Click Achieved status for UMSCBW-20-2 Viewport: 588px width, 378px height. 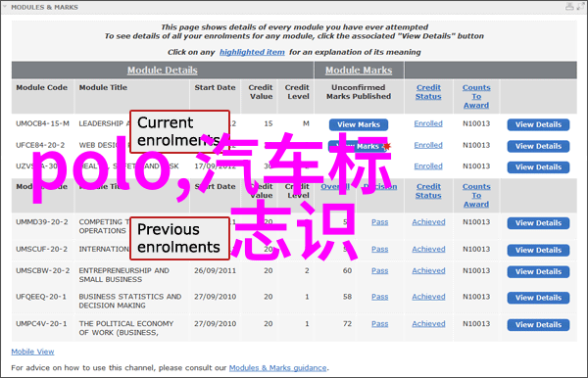pos(428,270)
